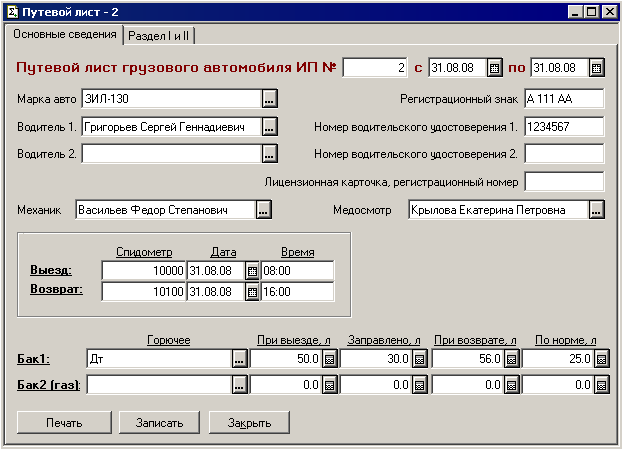Open selection list for Водитель 2
This screenshot has height=449, width=622.
click(x=269, y=154)
